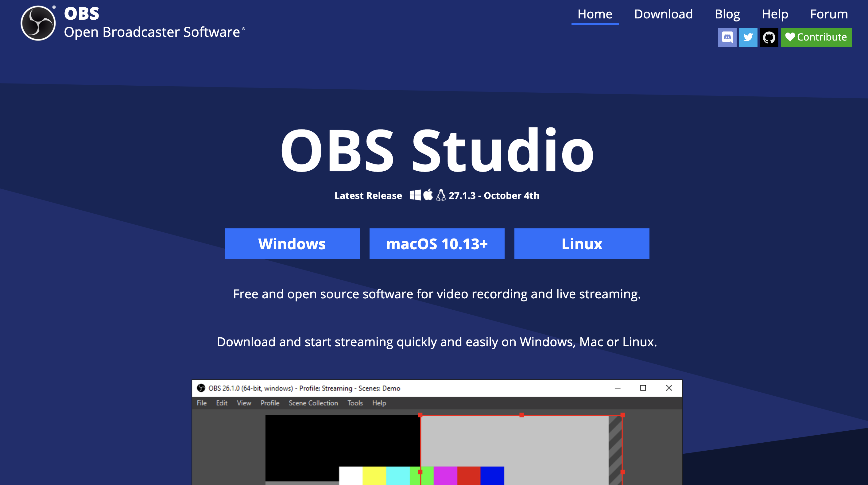
Task: Click the Linux penguin icon near release
Action: click(441, 195)
